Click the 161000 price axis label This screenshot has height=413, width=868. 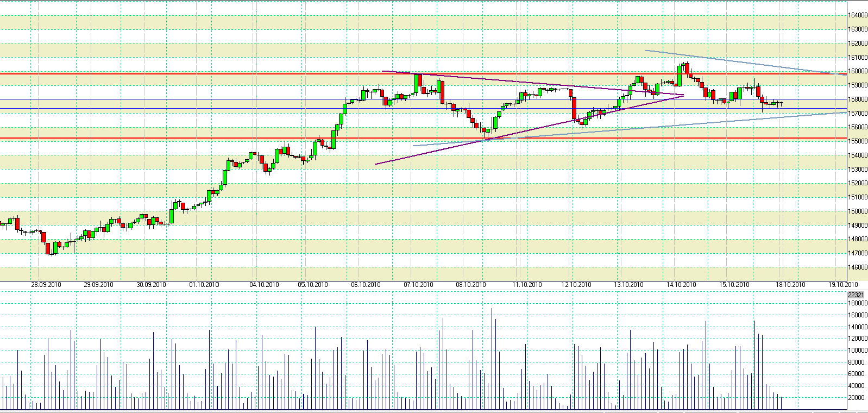[858, 57]
